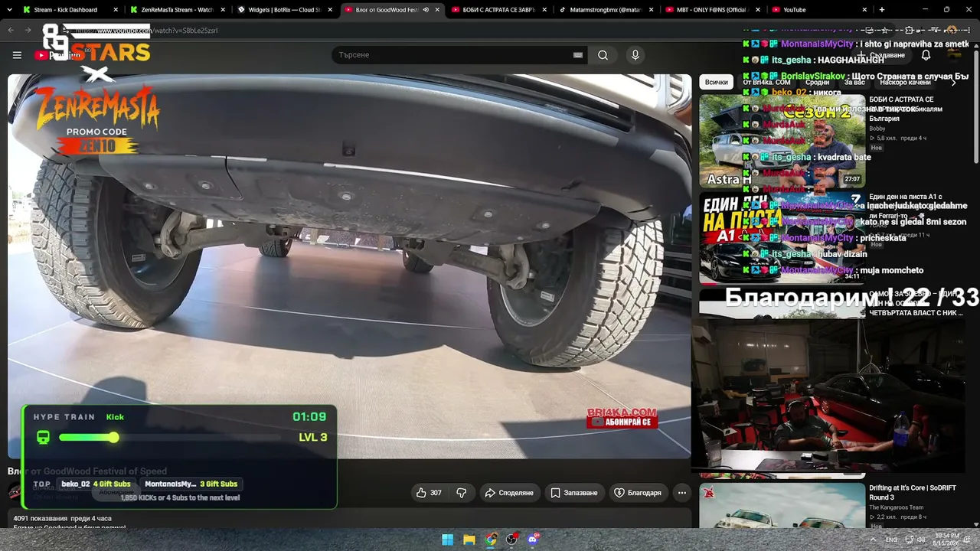Select the Наскоро качени filter chip

pyautogui.click(x=905, y=82)
